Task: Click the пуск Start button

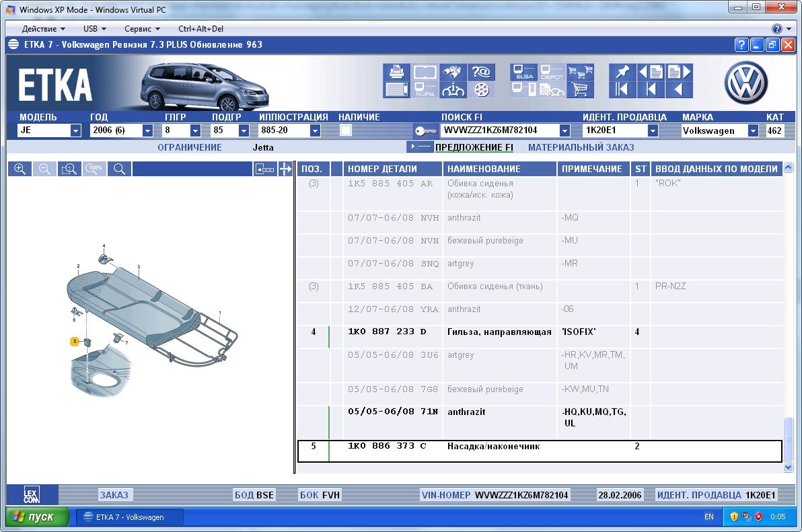Action: pos(37,517)
